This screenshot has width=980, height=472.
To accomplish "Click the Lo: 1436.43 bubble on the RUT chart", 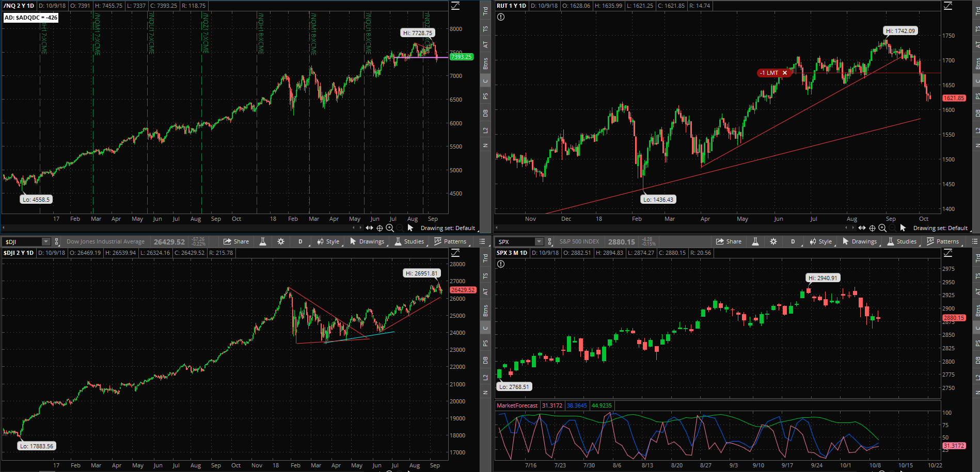I will (658, 200).
